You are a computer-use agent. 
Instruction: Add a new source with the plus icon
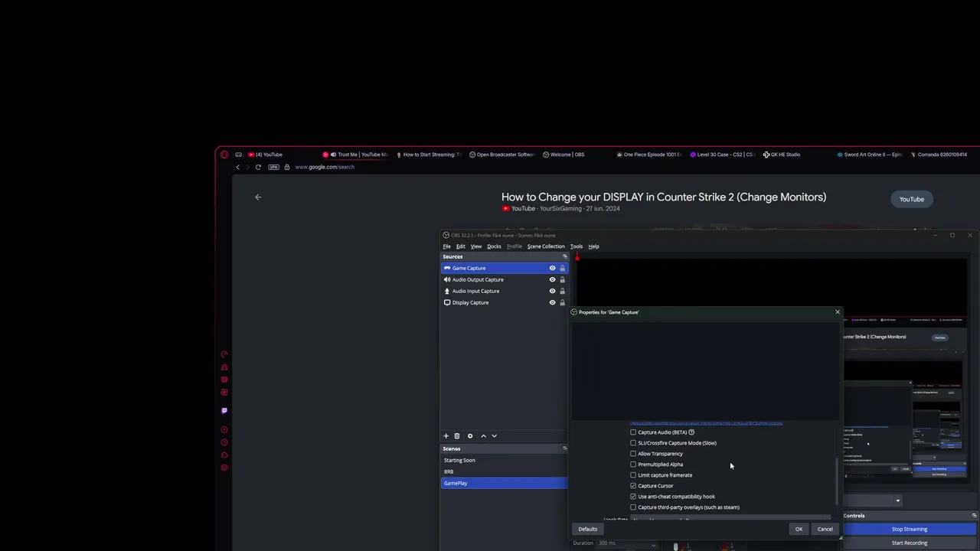[x=446, y=436]
